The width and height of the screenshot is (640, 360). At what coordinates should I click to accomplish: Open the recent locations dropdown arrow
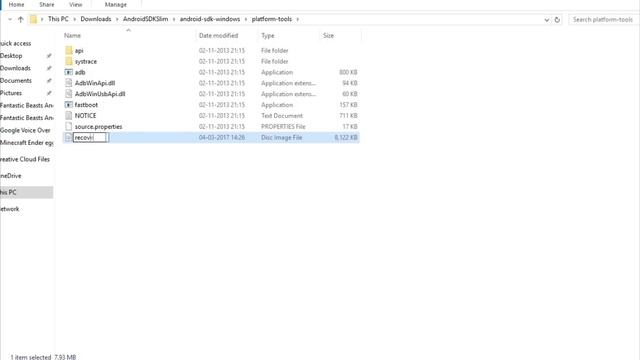(x=10, y=19)
